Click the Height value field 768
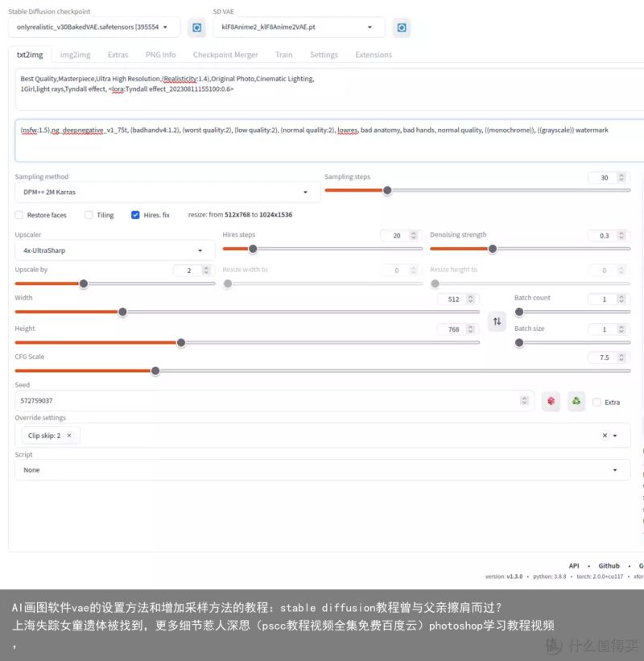This screenshot has height=661, width=644. click(x=453, y=329)
